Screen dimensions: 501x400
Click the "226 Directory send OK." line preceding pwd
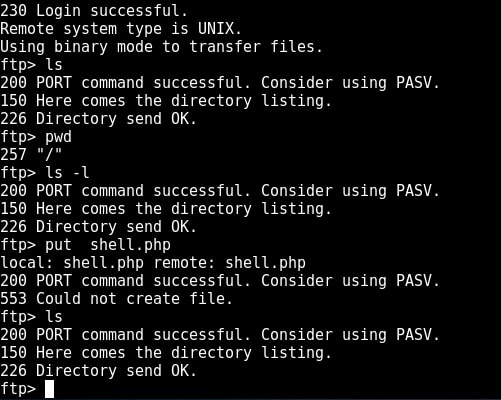coord(99,119)
